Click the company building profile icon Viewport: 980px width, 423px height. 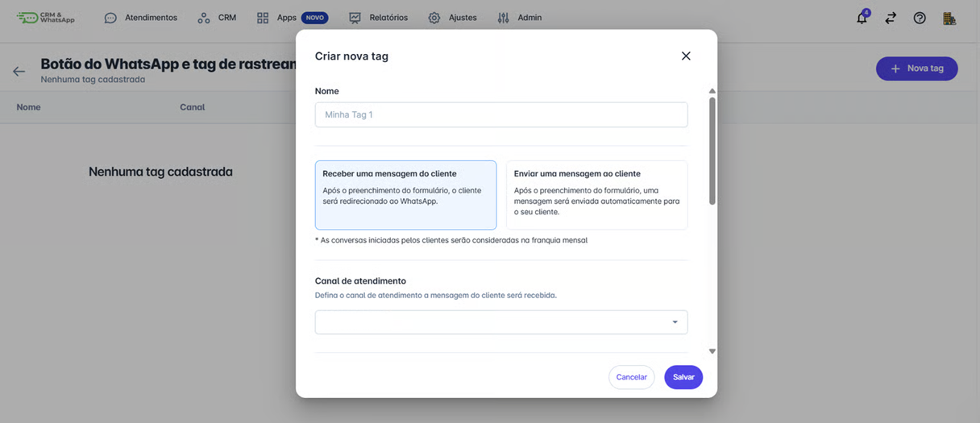point(949,18)
